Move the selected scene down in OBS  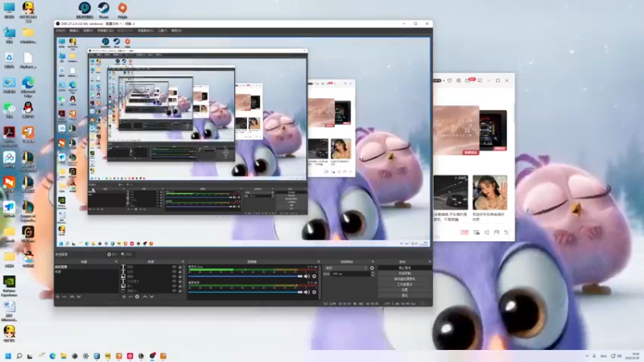tap(78, 296)
